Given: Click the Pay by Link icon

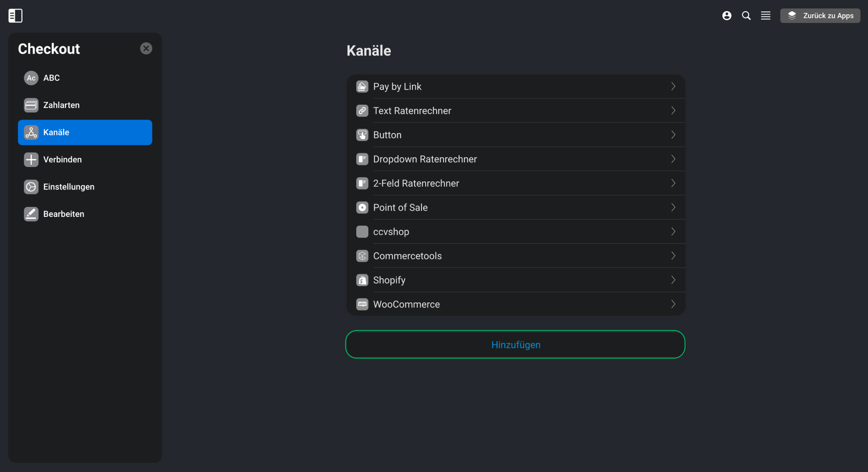Looking at the screenshot, I should pos(362,86).
